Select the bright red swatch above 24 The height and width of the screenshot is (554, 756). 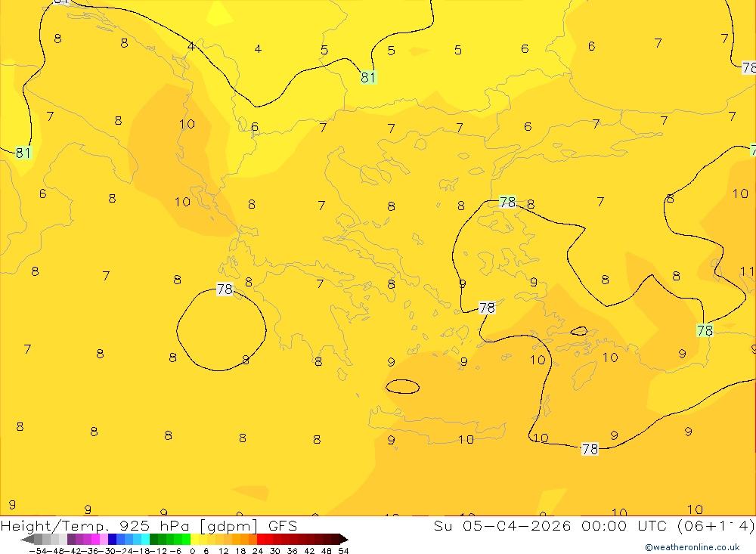(x=261, y=539)
